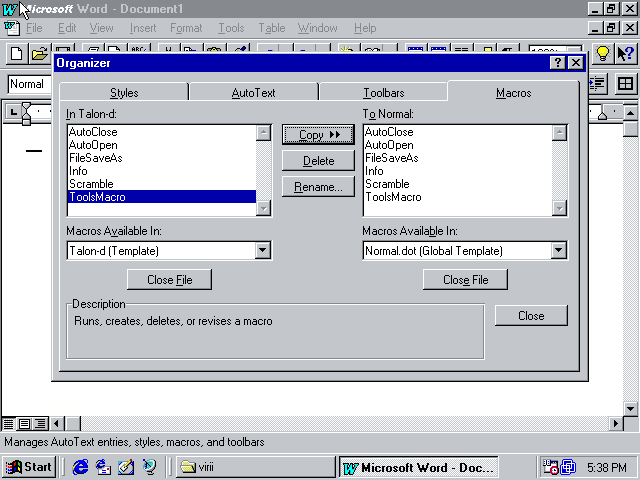
Task: Open the Edit menu
Action: tap(67, 28)
